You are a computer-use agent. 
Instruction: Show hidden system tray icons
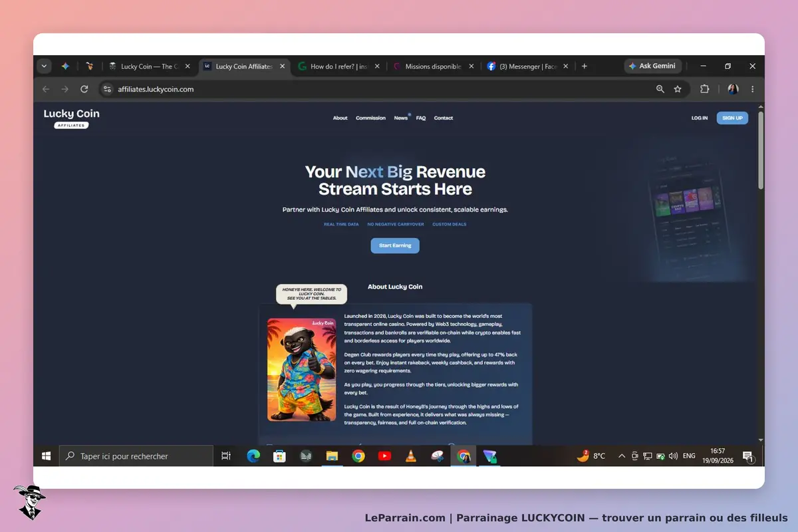pos(622,456)
